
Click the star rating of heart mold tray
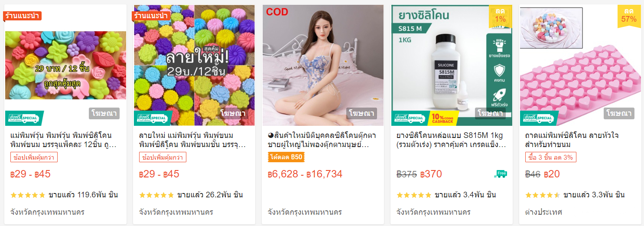[543, 195]
